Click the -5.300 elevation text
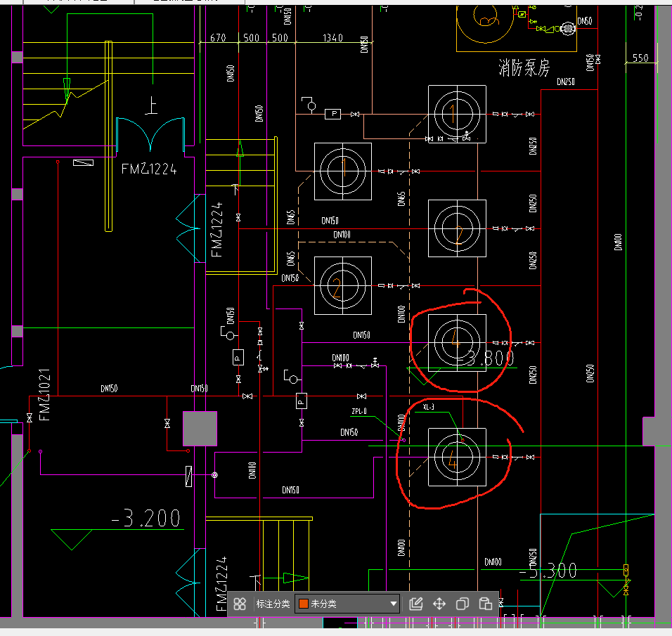The image size is (672, 636). pos(548,571)
